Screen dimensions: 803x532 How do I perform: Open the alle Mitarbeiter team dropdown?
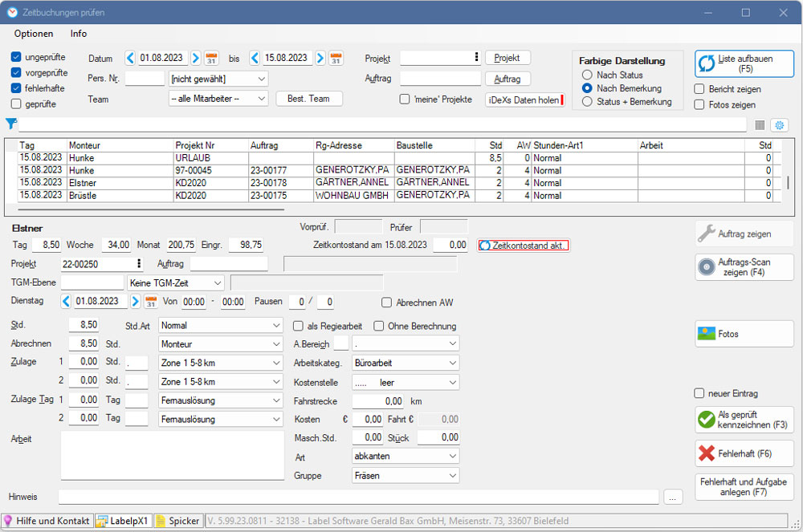click(x=218, y=98)
